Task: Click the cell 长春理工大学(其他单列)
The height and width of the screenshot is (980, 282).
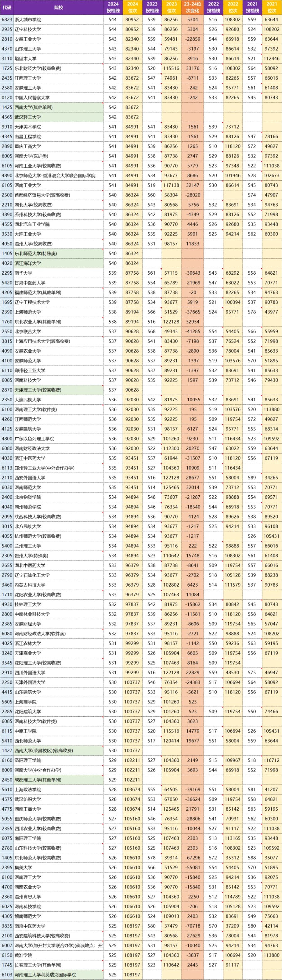Action: (59, 965)
